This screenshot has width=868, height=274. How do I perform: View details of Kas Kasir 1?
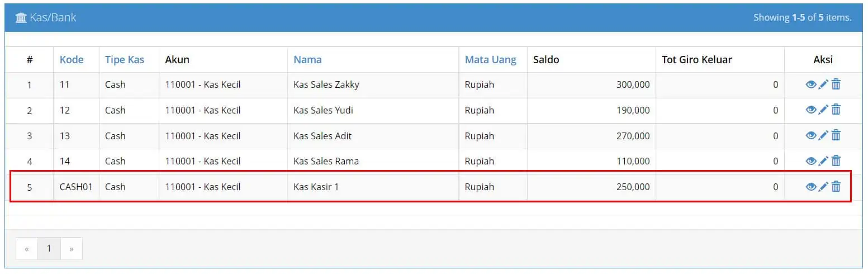pos(811,187)
